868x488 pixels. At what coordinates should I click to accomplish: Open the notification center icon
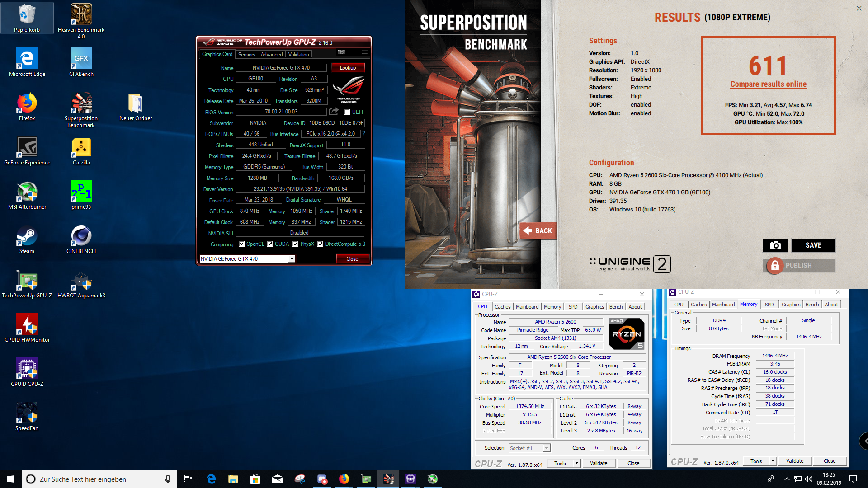pos(853,479)
